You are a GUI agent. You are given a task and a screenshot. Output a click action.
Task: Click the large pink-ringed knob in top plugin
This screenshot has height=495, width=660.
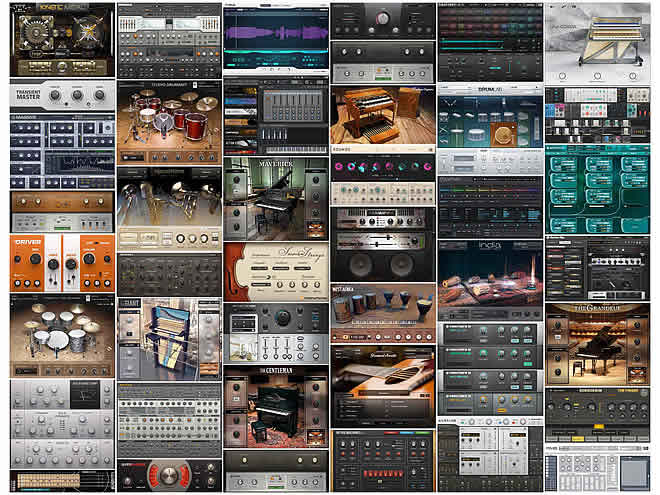383,18
